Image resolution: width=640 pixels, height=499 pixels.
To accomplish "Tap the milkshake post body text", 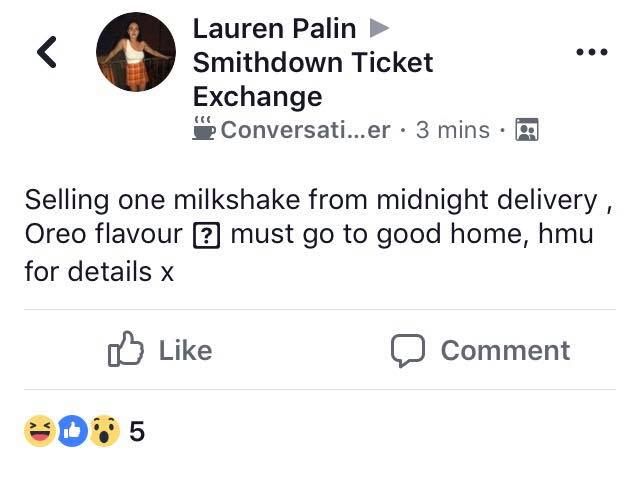I will pos(318,235).
